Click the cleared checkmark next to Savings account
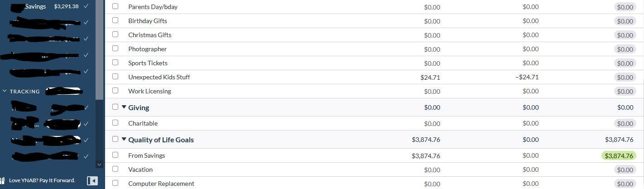 (x=86, y=6)
